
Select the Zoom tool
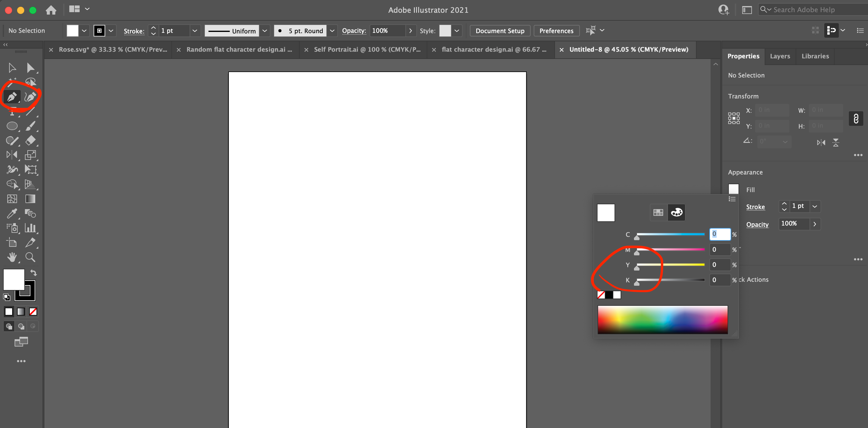30,257
